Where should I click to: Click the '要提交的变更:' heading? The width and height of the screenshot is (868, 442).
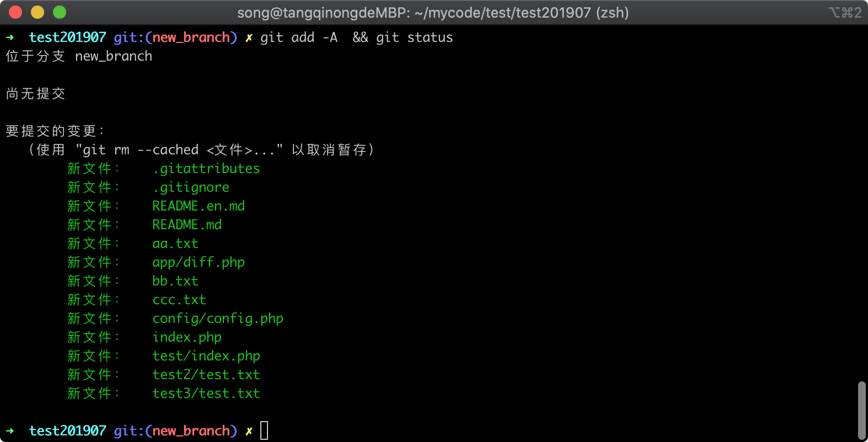coord(55,131)
